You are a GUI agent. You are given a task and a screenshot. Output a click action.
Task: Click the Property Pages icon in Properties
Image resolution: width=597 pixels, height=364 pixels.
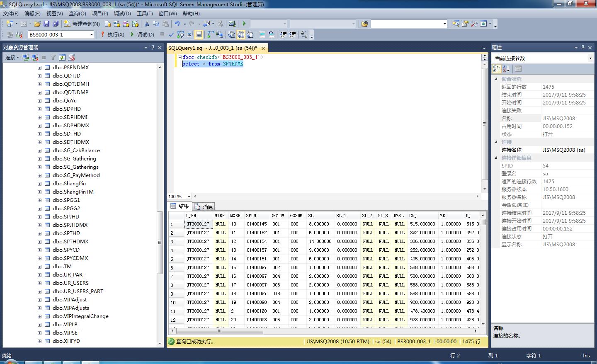coord(518,69)
